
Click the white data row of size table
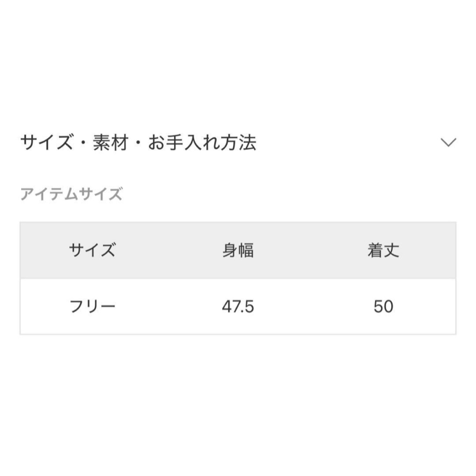[x=238, y=306]
